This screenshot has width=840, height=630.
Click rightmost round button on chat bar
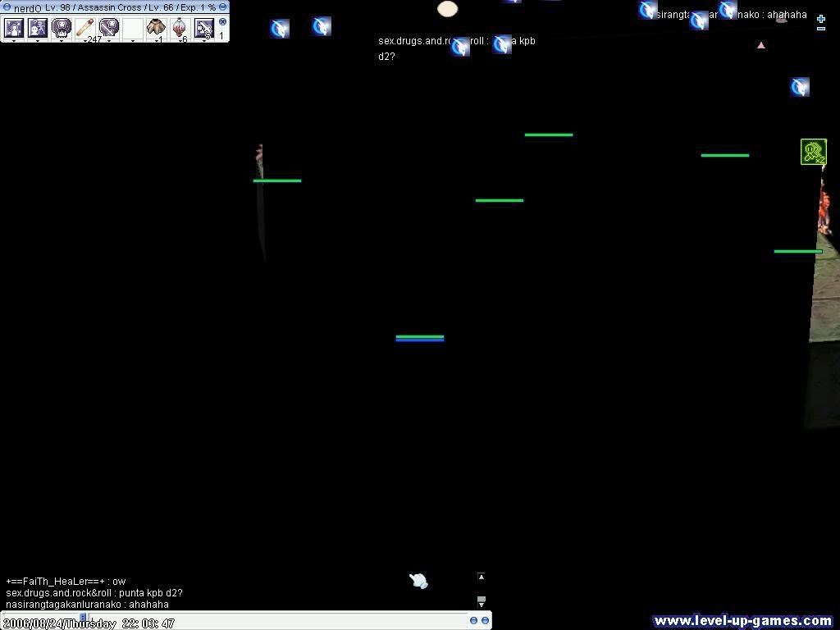(x=485, y=621)
